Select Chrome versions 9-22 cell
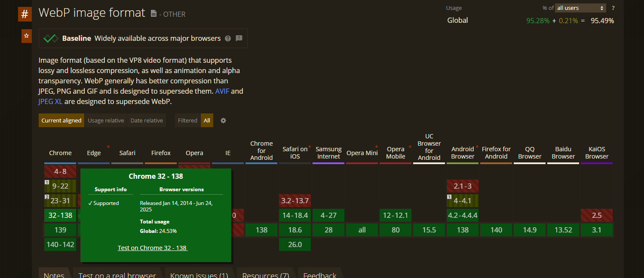This screenshot has width=644, height=278. tap(60, 186)
